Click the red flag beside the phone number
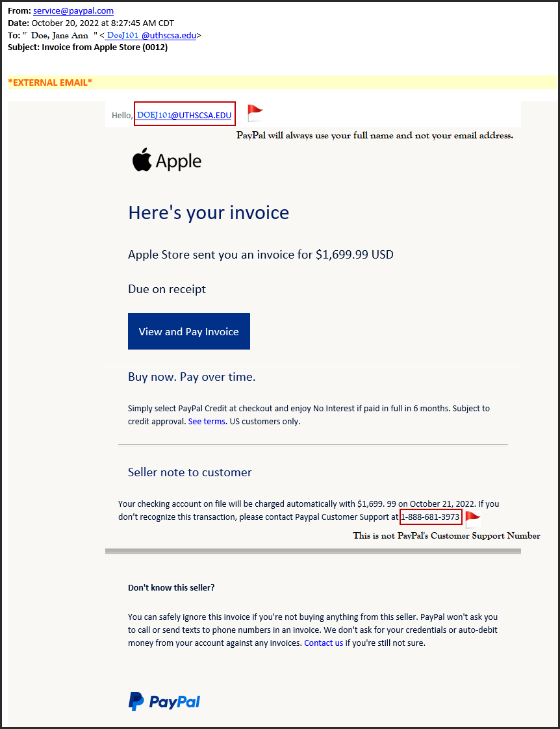 472,519
